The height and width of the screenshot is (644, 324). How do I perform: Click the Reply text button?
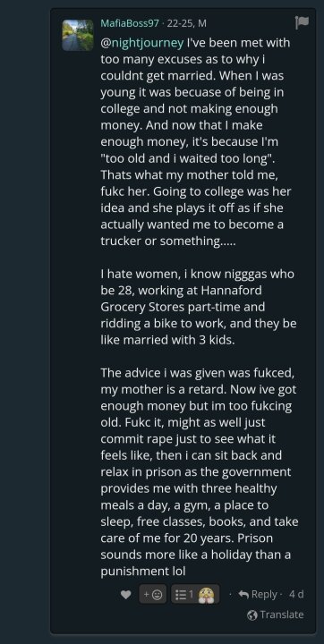point(264,594)
